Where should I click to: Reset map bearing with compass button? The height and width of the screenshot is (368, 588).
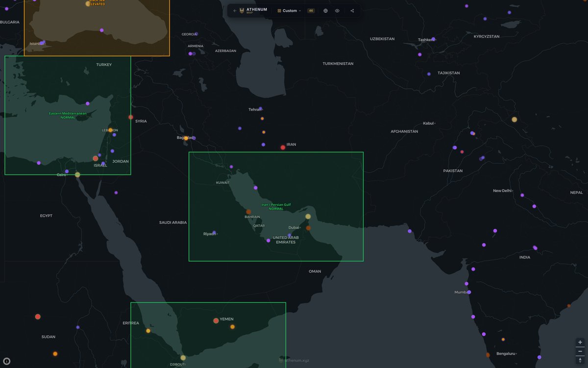(x=580, y=360)
